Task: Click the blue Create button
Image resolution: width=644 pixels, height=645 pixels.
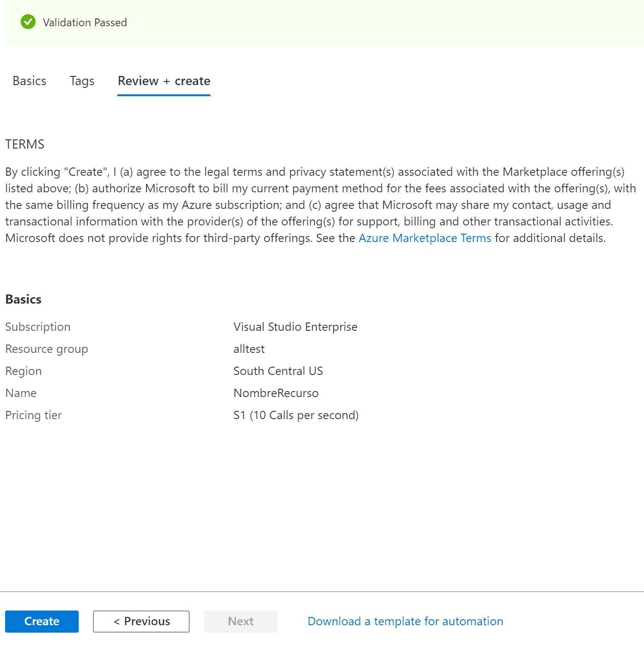Action: [42, 621]
